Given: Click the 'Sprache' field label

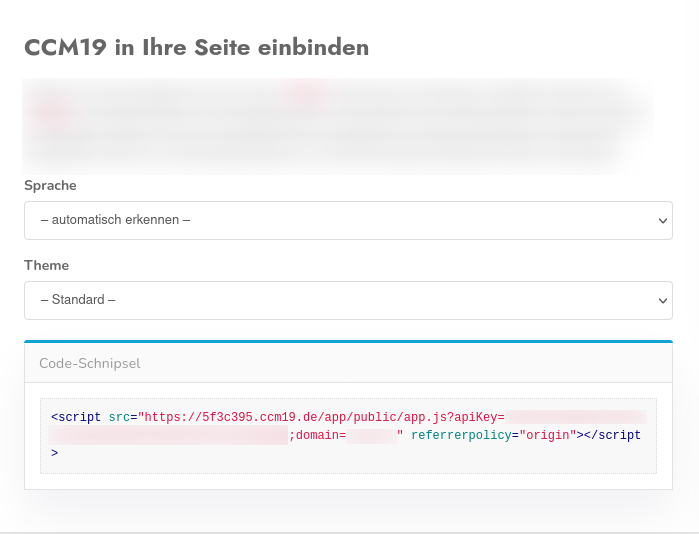Looking at the screenshot, I should (x=50, y=185).
